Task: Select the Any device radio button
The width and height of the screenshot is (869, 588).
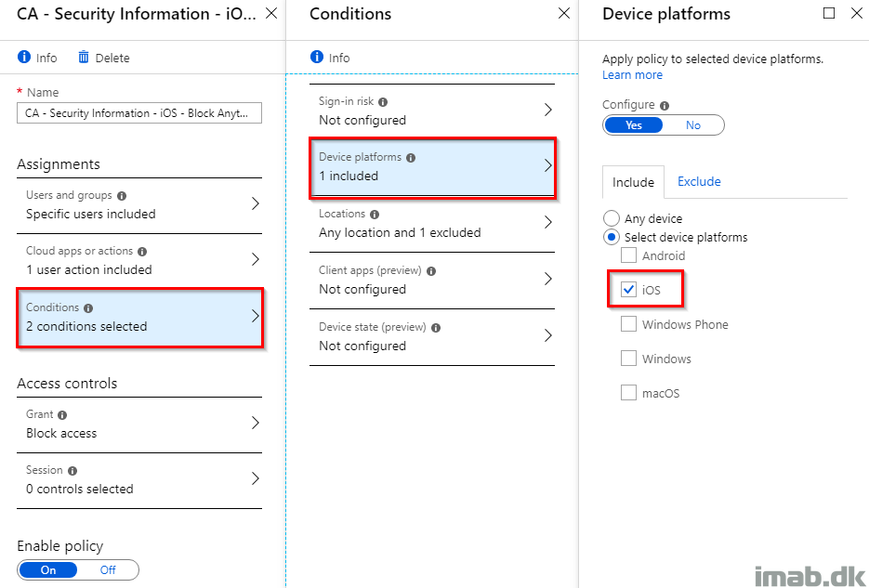Action: point(611,218)
